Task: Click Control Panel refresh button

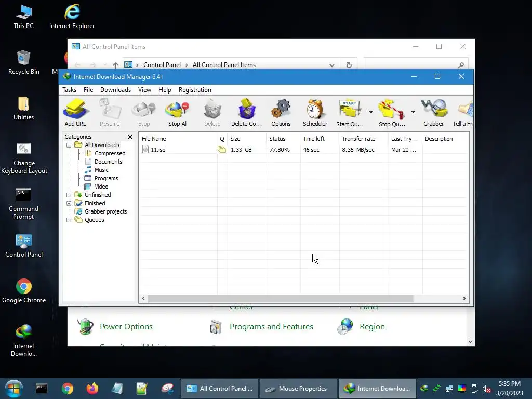Action: 349,65
